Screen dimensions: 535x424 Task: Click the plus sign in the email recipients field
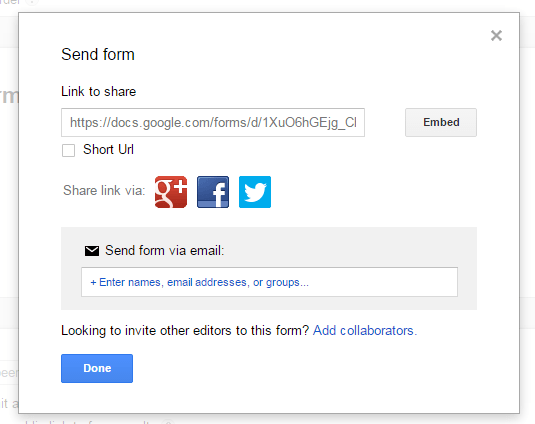click(x=93, y=282)
